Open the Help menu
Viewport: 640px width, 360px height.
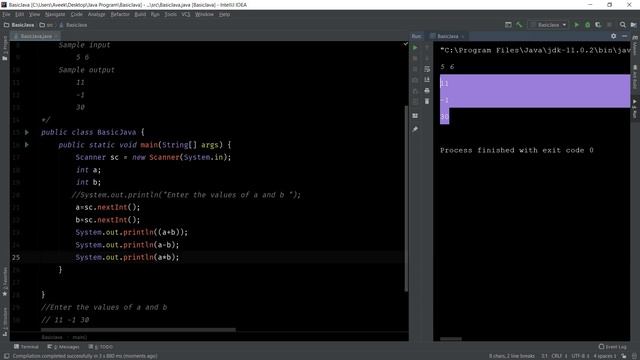[224, 14]
